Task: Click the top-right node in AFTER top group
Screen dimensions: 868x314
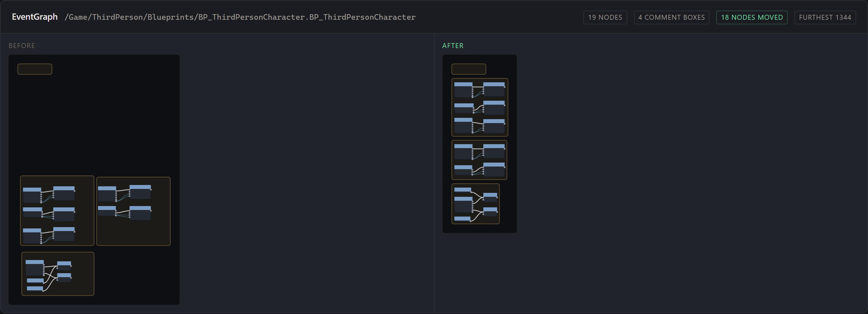Action: [x=494, y=89]
